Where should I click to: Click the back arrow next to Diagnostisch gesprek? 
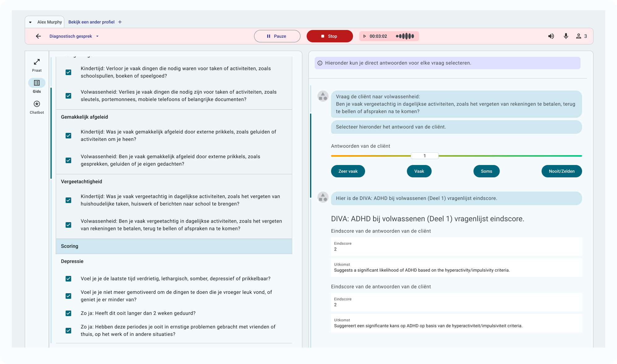coord(38,36)
